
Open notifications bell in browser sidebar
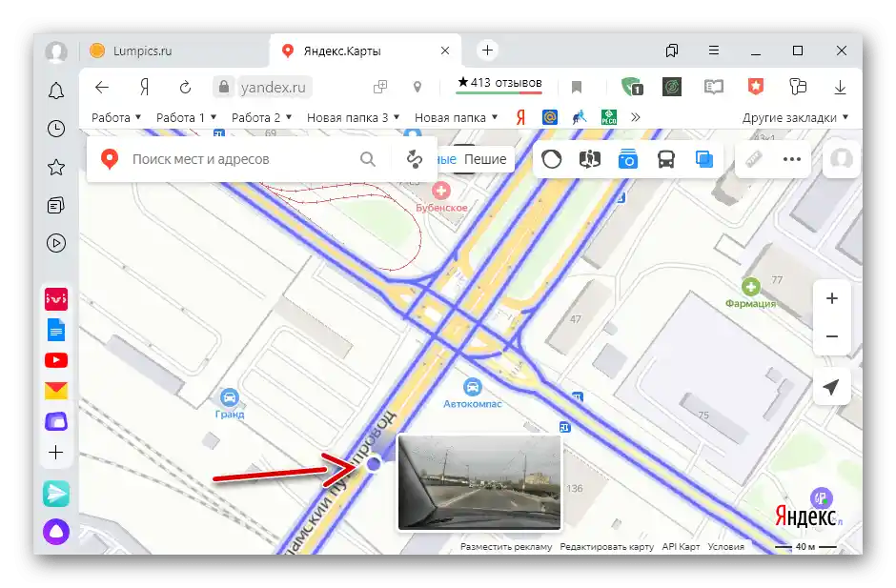click(56, 91)
